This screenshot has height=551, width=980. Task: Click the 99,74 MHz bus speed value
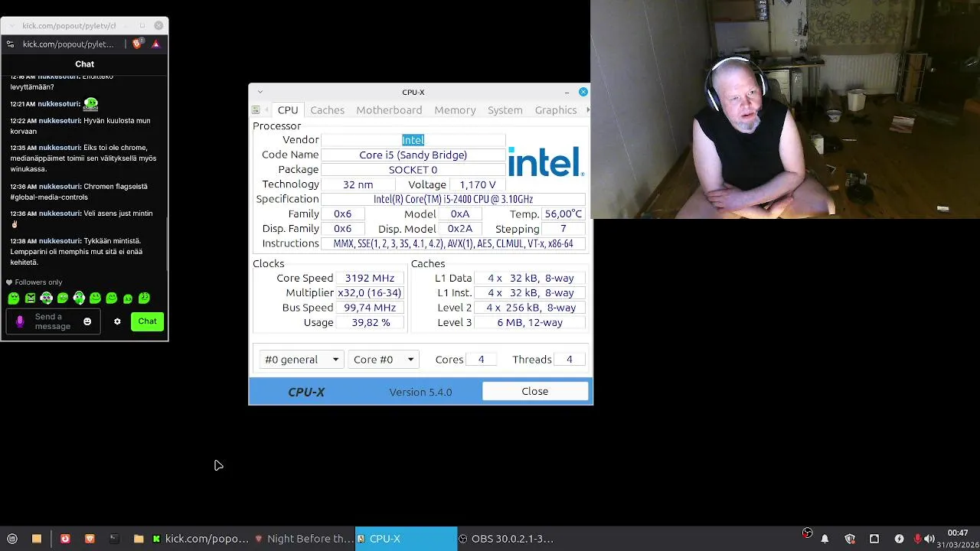pyautogui.click(x=370, y=308)
